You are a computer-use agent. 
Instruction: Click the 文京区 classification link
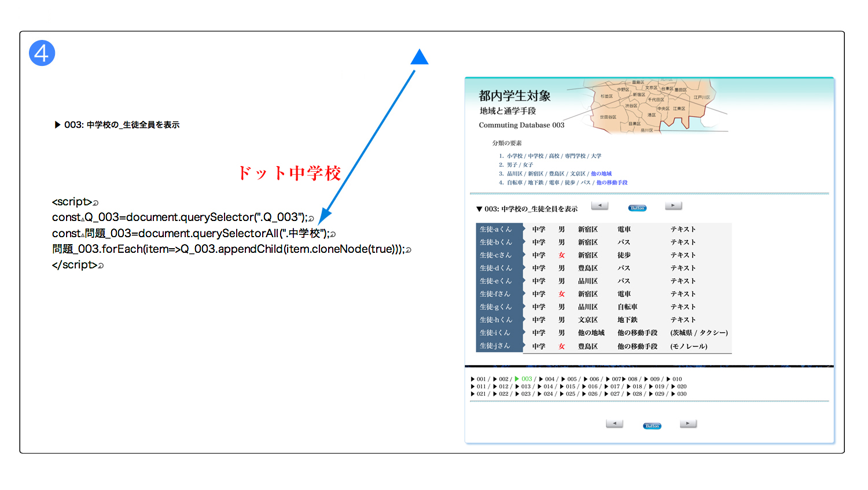pyautogui.click(x=578, y=174)
